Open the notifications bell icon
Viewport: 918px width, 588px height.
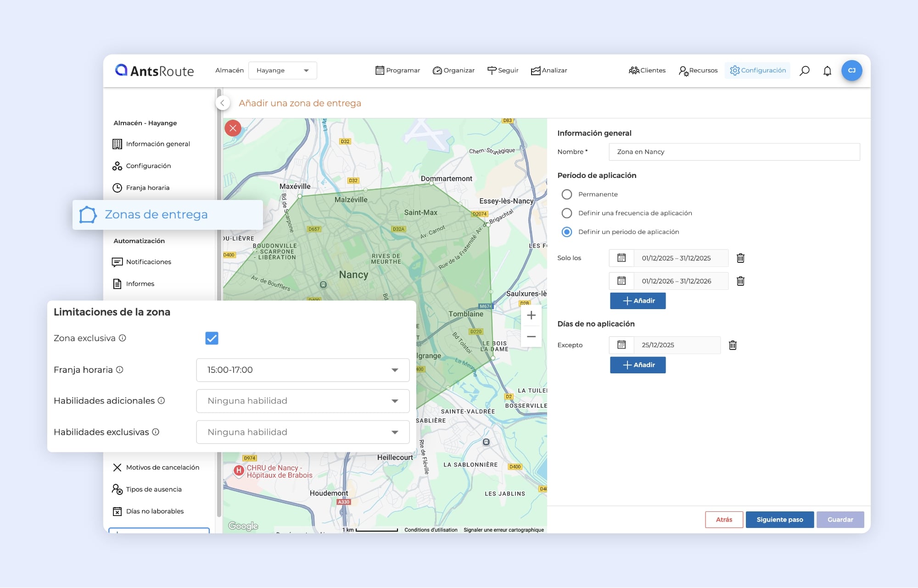click(827, 71)
